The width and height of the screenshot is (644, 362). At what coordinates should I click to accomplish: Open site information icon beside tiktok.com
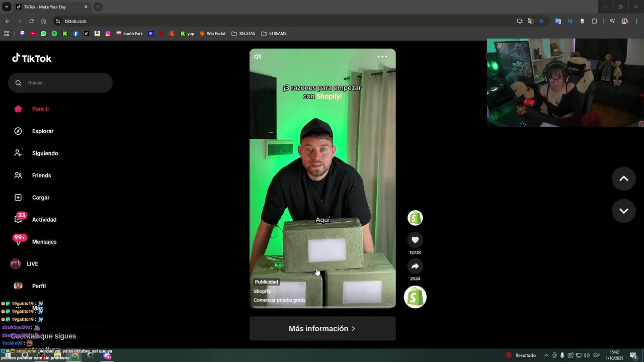[58, 21]
